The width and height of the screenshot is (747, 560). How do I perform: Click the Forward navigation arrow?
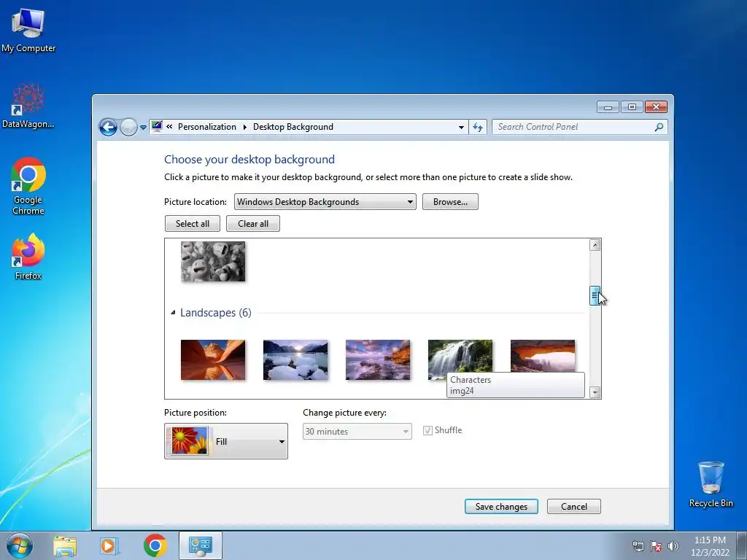tap(128, 127)
